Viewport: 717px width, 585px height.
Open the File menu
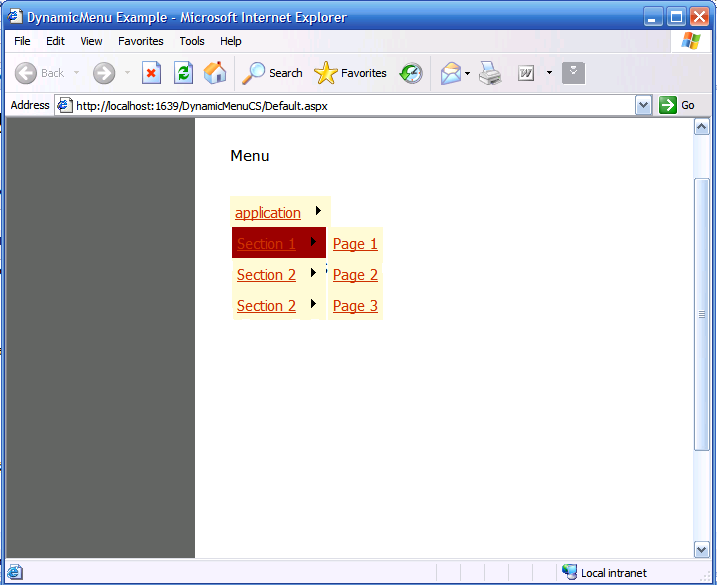coord(22,41)
